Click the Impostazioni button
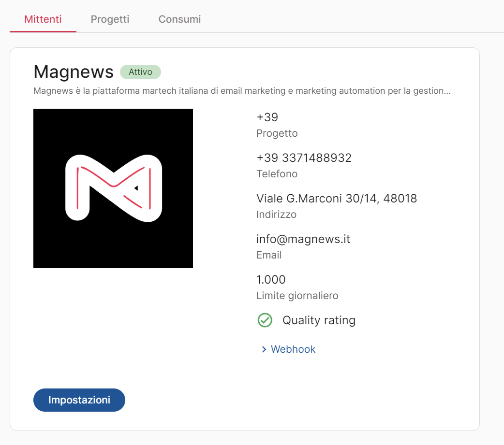The width and height of the screenshot is (504, 445). (x=79, y=400)
